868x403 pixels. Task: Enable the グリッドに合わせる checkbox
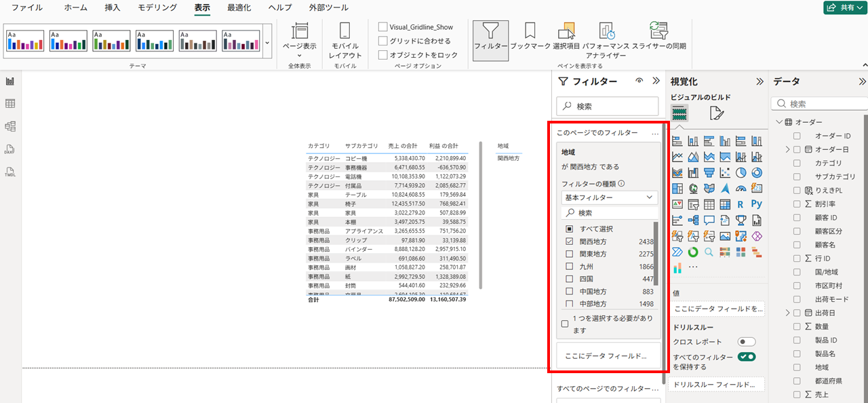click(383, 41)
